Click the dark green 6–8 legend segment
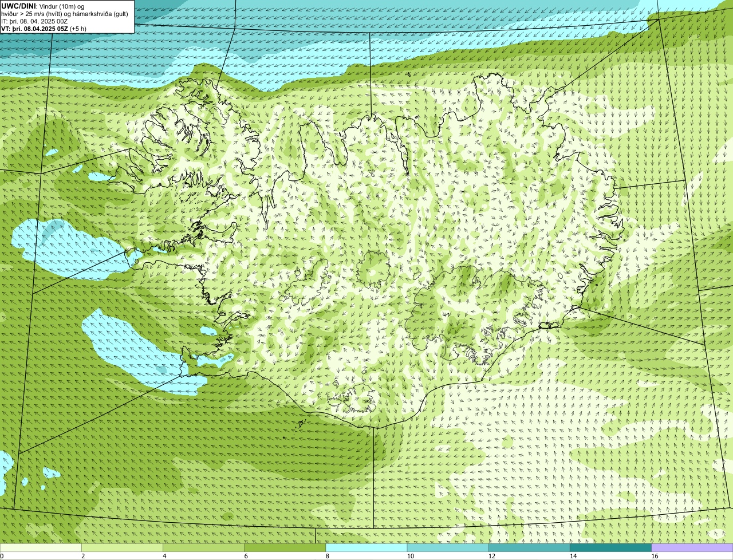 [x=285, y=548]
